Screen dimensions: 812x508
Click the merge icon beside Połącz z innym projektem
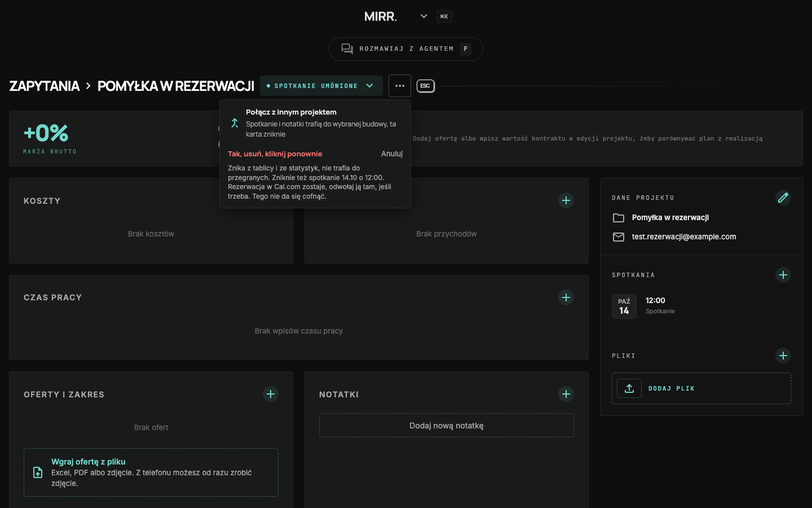click(235, 123)
